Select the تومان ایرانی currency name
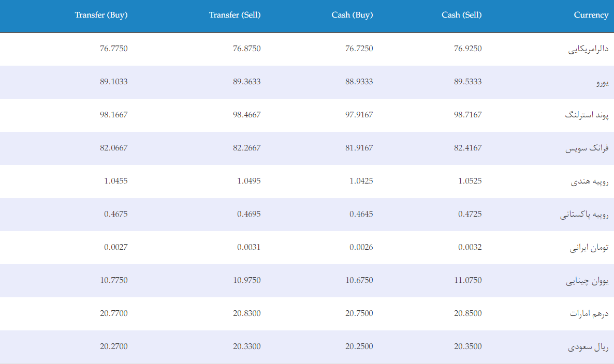Viewport: 614px width, 364px height. tap(589, 248)
